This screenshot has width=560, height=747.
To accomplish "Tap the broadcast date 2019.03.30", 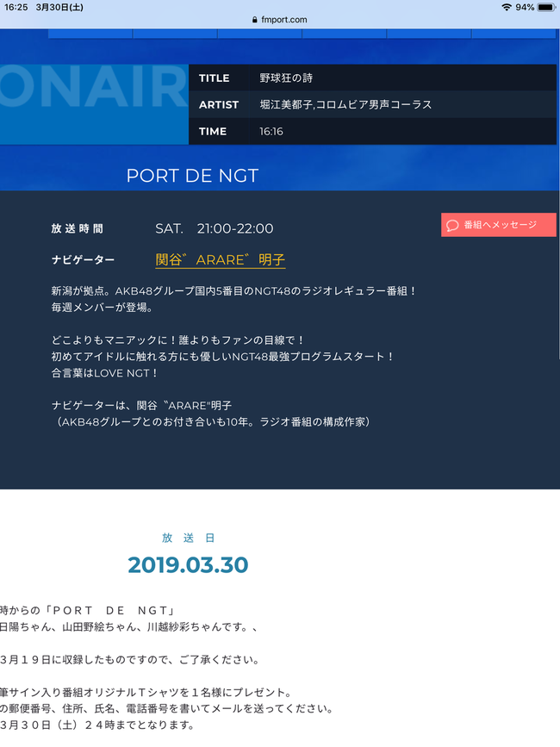I will pos(188,565).
